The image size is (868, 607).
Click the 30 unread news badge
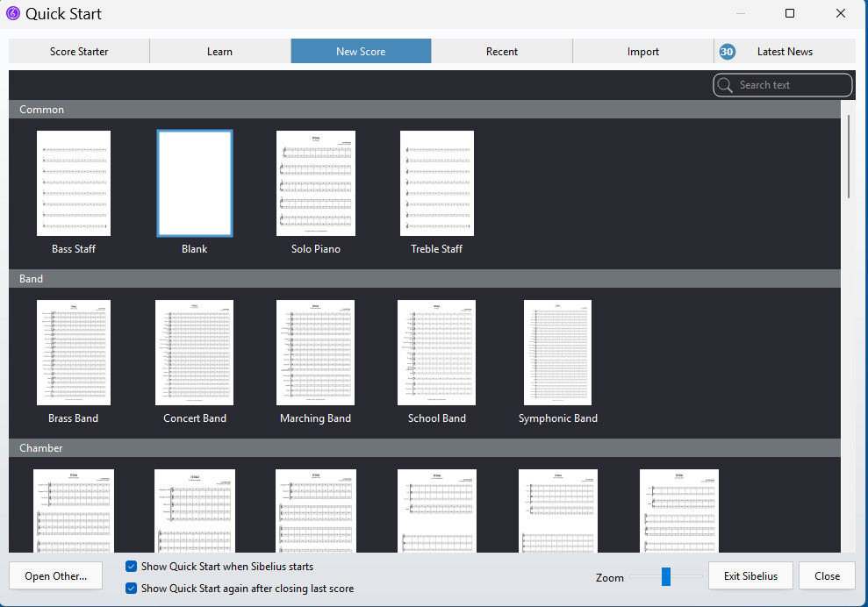pyautogui.click(x=727, y=52)
